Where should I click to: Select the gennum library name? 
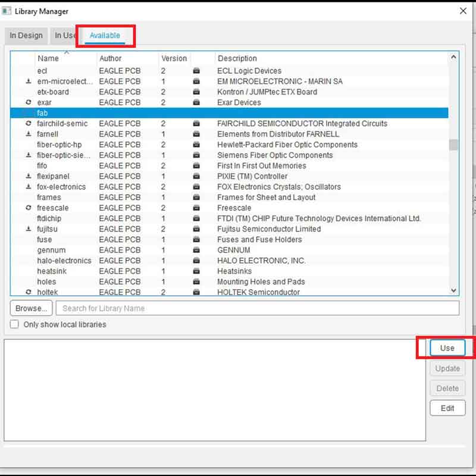point(51,250)
